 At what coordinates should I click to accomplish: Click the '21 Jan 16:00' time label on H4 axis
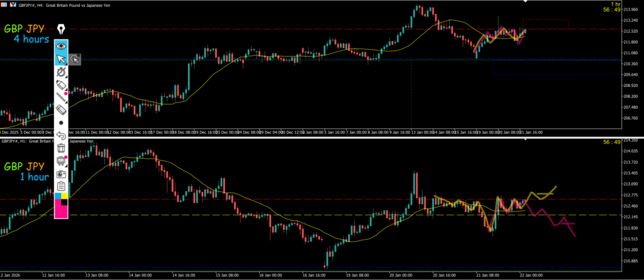(x=531, y=132)
